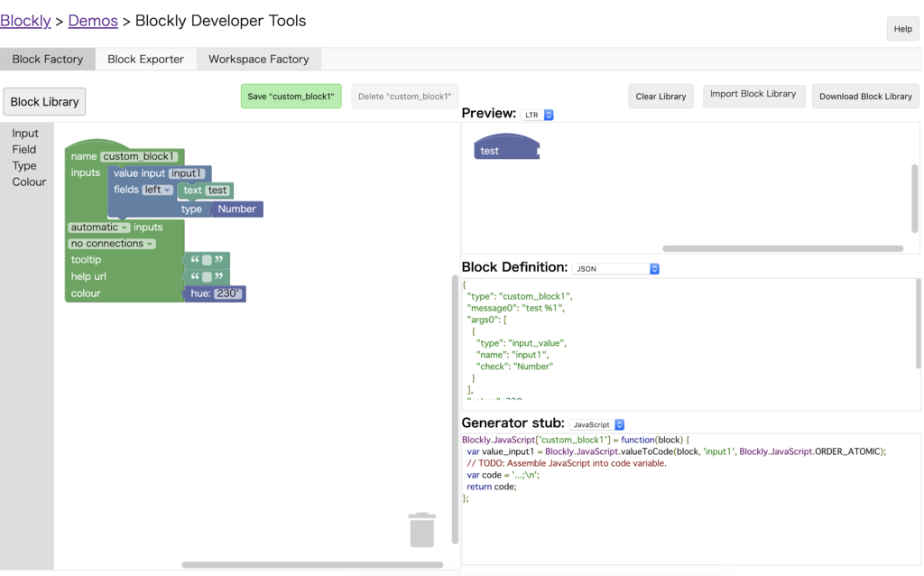924x576 pixels.
Task: Open Generator stub JavaScript language dropdown
Action: (x=598, y=424)
